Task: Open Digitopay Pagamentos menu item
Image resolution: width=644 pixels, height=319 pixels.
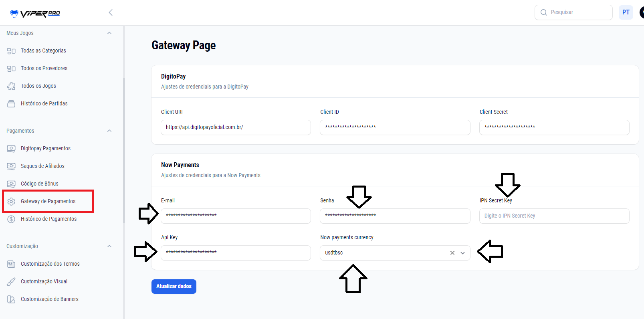Action: click(x=45, y=148)
